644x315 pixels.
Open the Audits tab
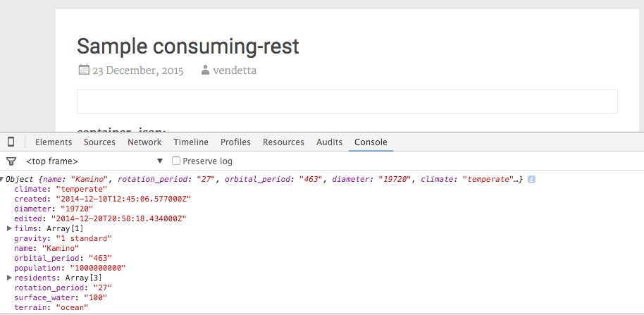[330, 142]
